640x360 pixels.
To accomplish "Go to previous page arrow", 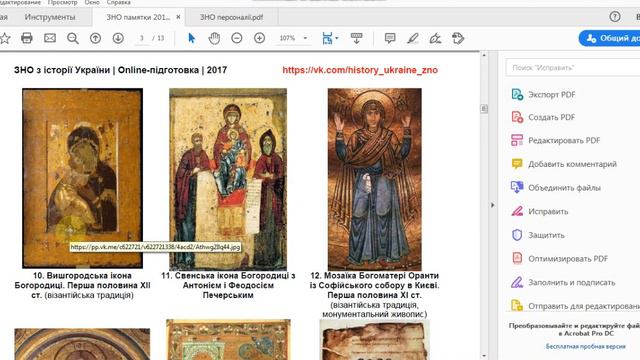I will 96,38.
